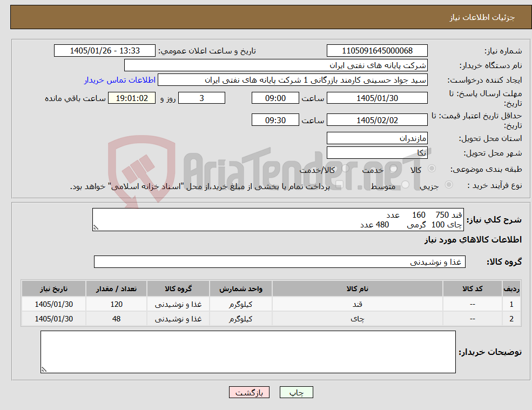Click the گروه کالا table column header

coord(178,289)
